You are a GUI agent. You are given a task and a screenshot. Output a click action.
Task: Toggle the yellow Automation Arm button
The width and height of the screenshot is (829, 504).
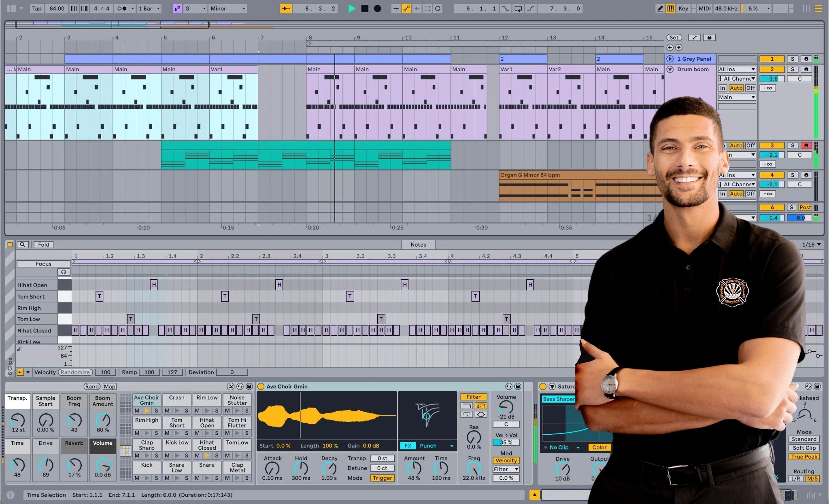pyautogui.click(x=406, y=9)
